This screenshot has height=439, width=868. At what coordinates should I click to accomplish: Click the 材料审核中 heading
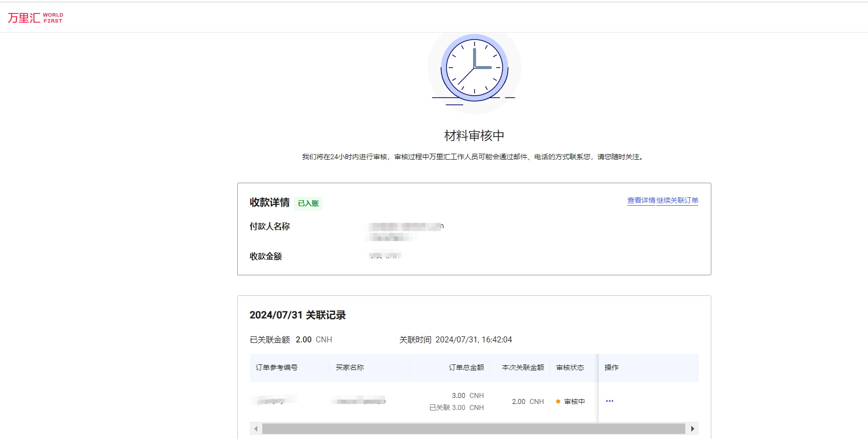474,136
